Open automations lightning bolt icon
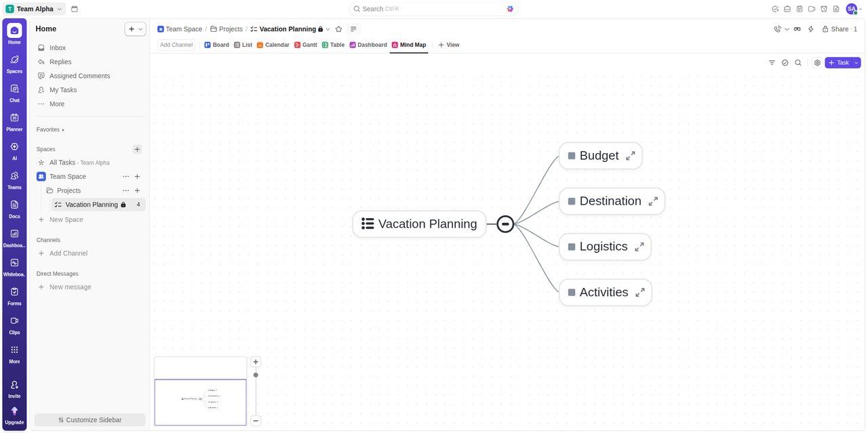The height and width of the screenshot is (433, 868). tap(810, 29)
